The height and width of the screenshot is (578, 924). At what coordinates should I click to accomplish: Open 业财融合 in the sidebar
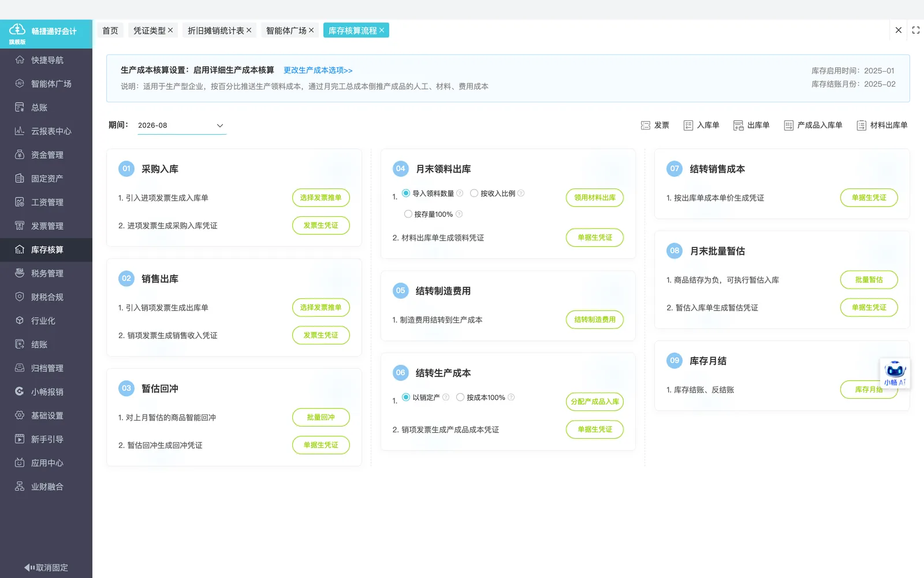46,487
